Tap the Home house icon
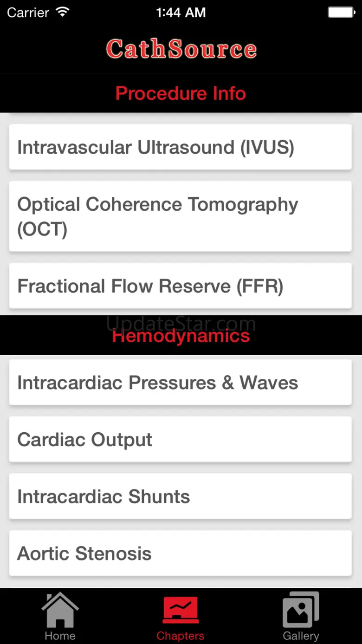The height and width of the screenshot is (644, 362). click(60, 610)
